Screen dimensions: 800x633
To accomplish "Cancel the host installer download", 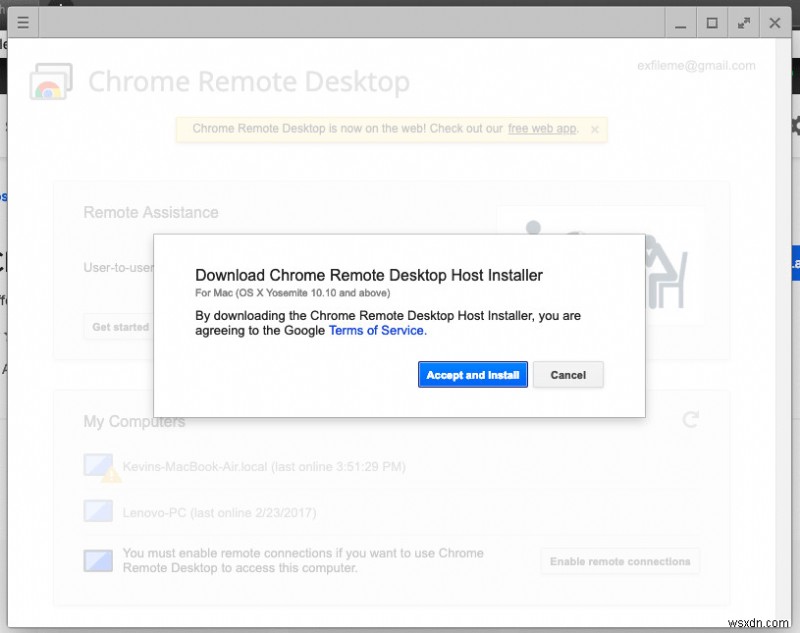I will pyautogui.click(x=568, y=374).
